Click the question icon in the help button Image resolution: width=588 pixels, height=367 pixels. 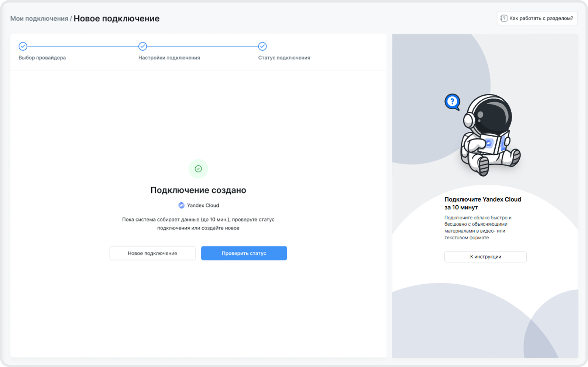(x=503, y=18)
